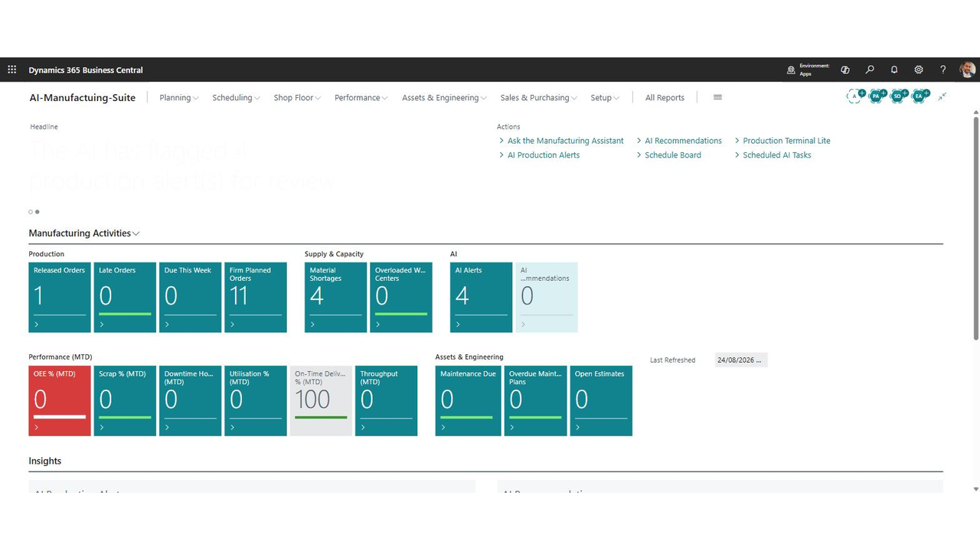This screenshot has height=551, width=980.
Task: Open the Late Orders tile
Action: click(125, 297)
